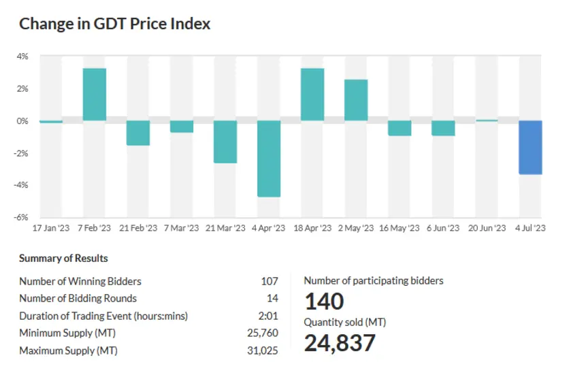The height and width of the screenshot is (392, 584).
Task: Click the 7 Feb '23 positive bar
Action: click(94, 95)
